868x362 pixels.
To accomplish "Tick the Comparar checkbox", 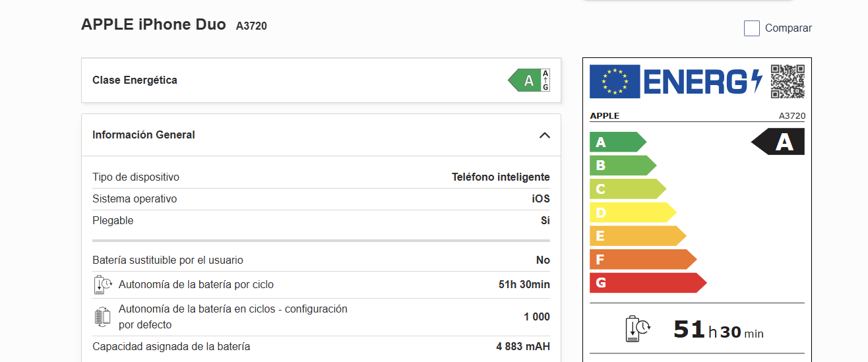I will click(x=751, y=28).
